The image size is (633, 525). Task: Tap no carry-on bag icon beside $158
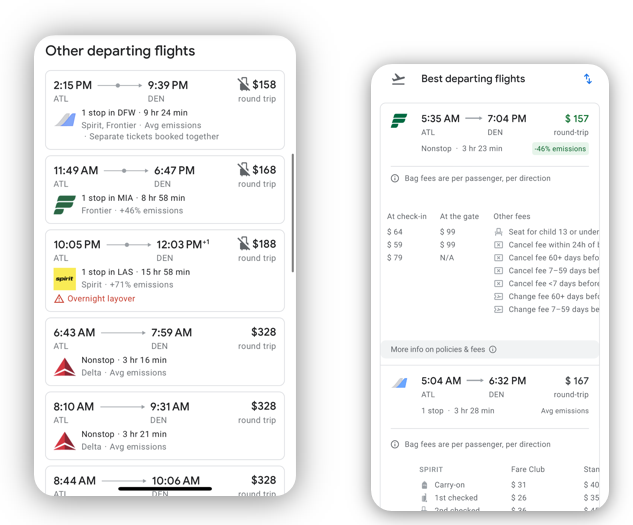pyautogui.click(x=243, y=84)
